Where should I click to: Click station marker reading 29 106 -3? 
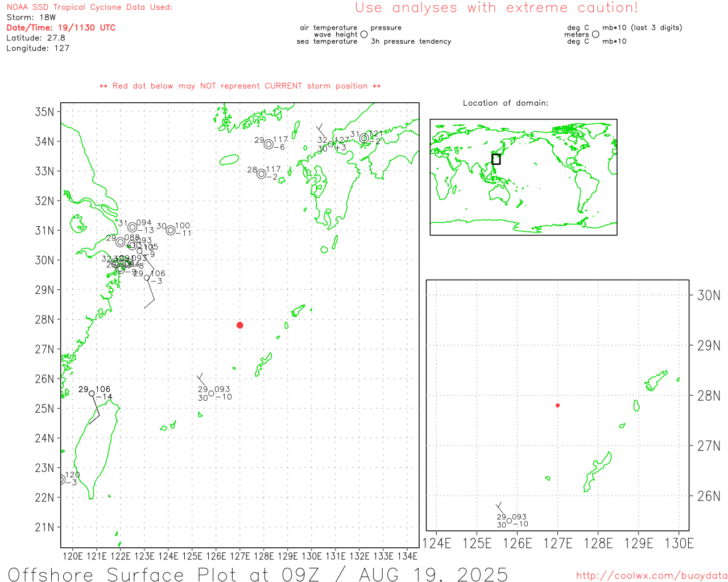pyautogui.click(x=147, y=278)
